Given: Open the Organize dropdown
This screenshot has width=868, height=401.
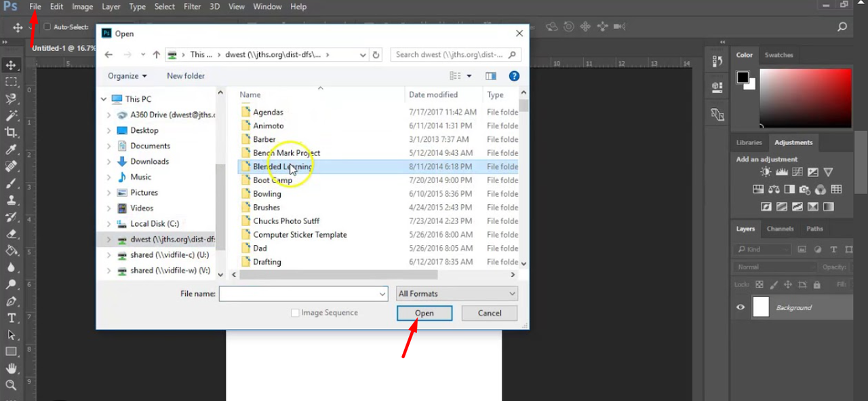Looking at the screenshot, I should tap(127, 76).
